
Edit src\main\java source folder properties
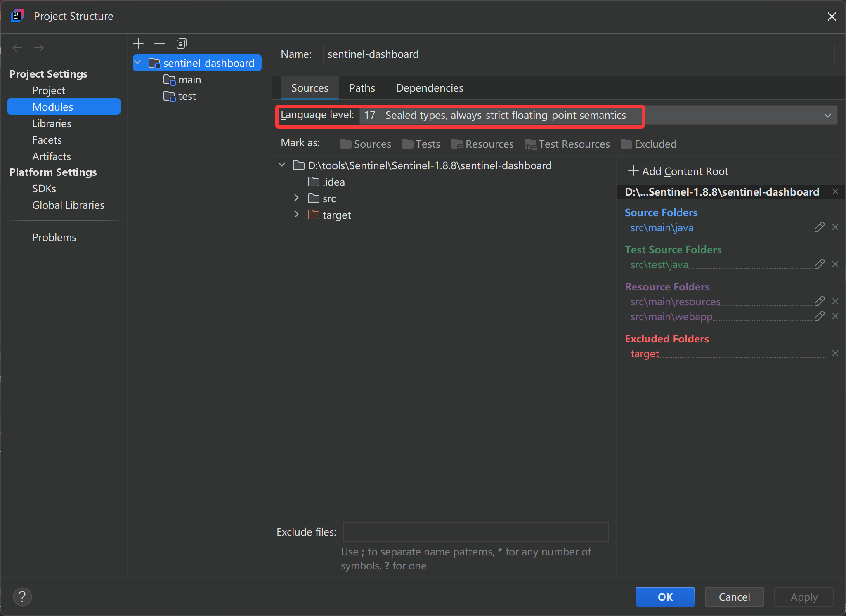point(819,227)
